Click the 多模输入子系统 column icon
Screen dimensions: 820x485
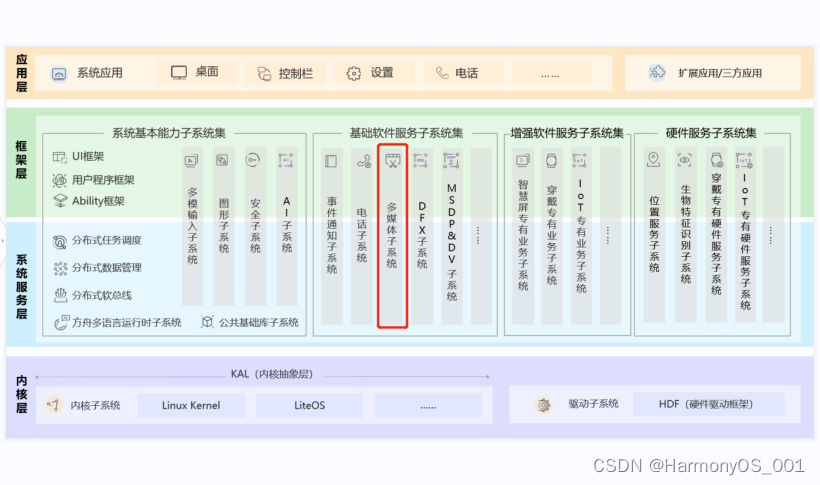pyautogui.click(x=191, y=161)
